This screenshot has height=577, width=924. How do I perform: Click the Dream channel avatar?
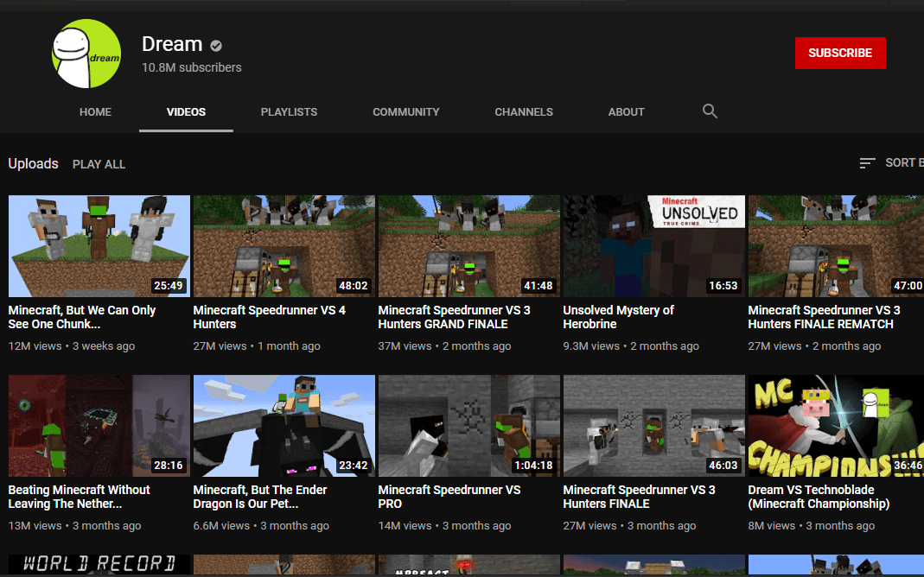click(86, 54)
